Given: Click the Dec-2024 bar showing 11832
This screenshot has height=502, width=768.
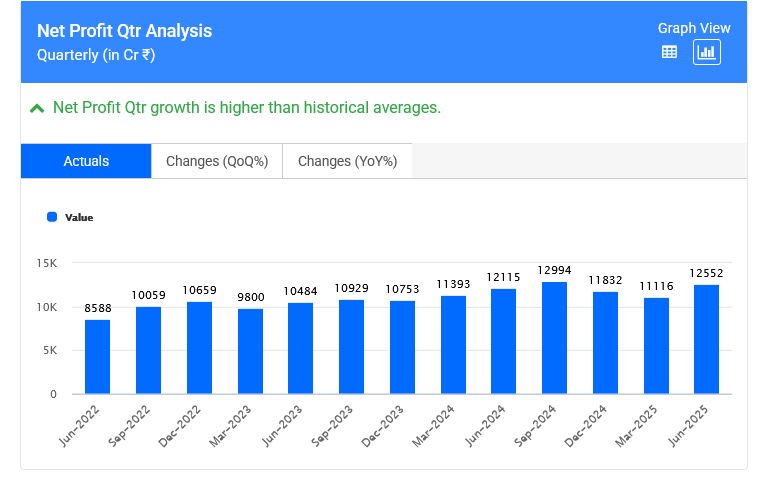Looking at the screenshot, I should click(605, 342).
